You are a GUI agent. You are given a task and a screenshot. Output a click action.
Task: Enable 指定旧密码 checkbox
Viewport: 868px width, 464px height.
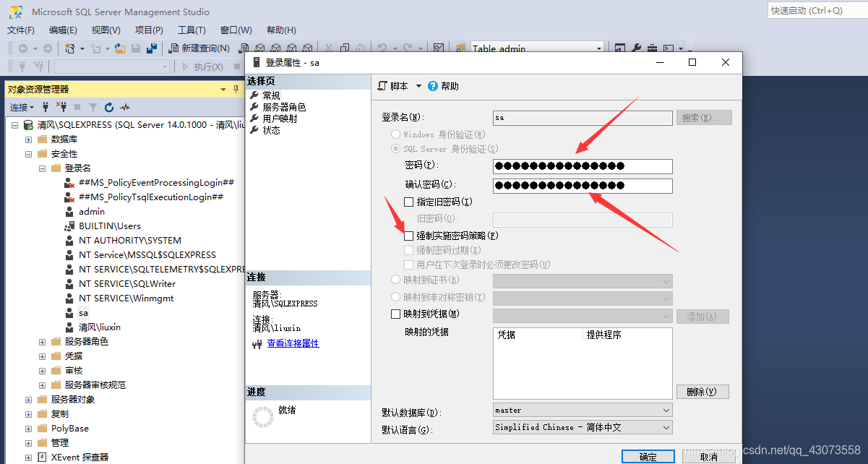408,202
